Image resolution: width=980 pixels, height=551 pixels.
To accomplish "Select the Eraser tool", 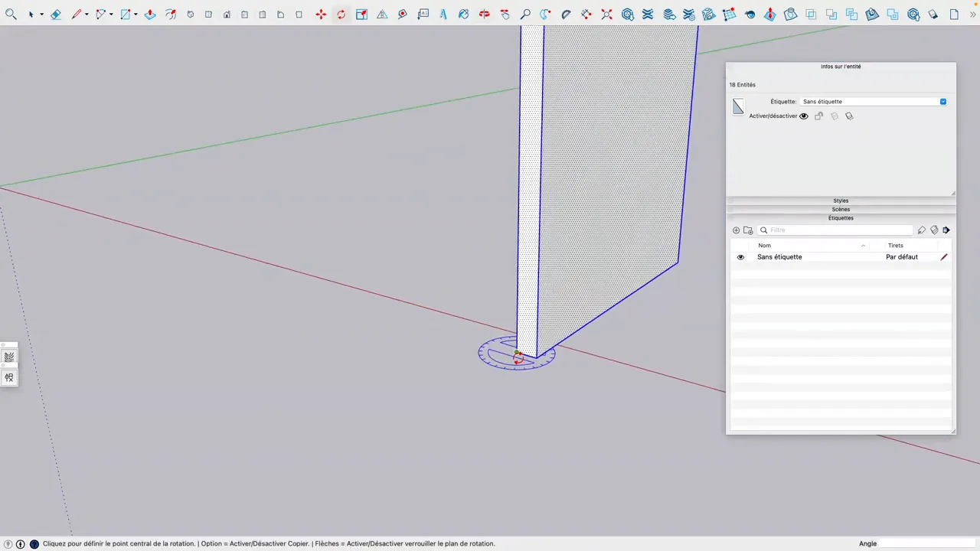I will tap(55, 14).
